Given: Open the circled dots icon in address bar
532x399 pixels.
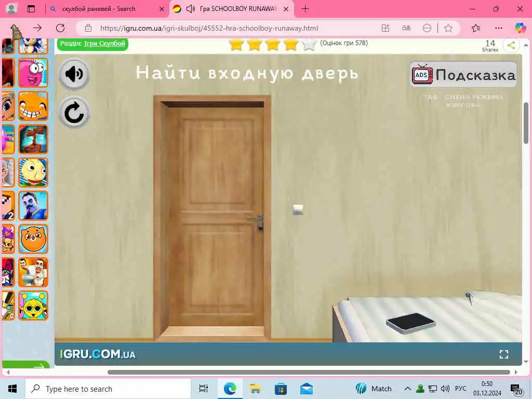Looking at the screenshot, I should click(427, 28).
